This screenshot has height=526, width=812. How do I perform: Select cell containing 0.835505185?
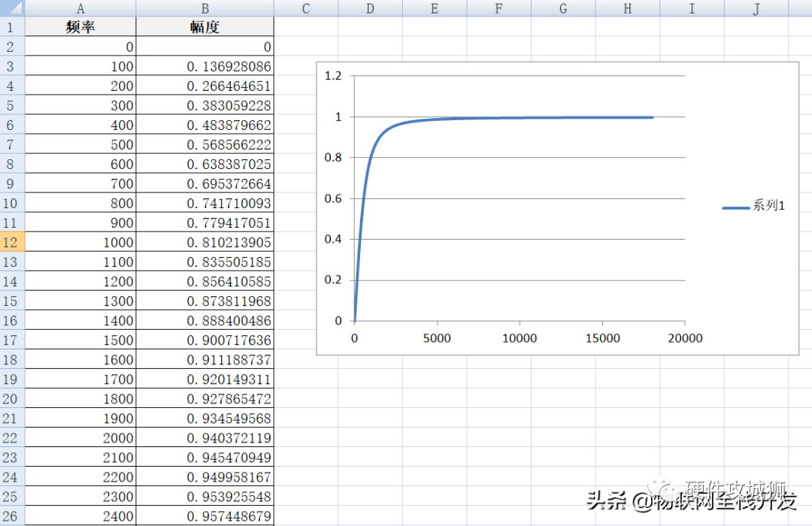(205, 262)
